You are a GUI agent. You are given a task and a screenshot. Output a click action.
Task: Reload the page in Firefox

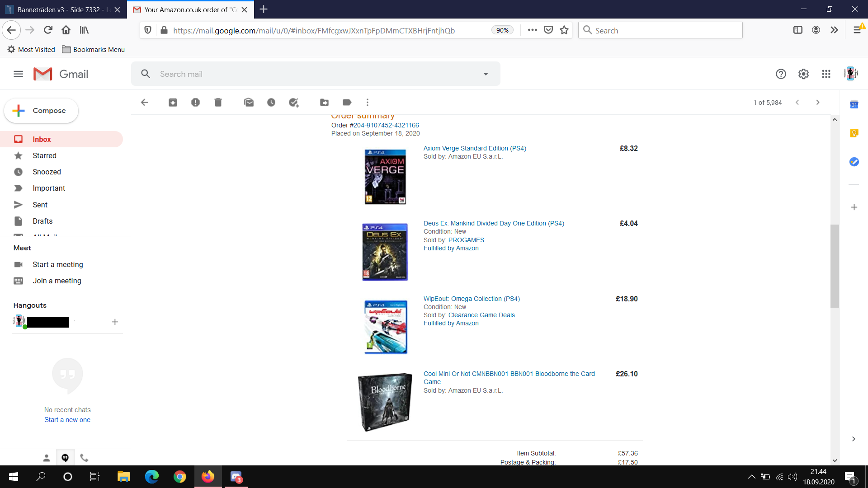coord(48,30)
